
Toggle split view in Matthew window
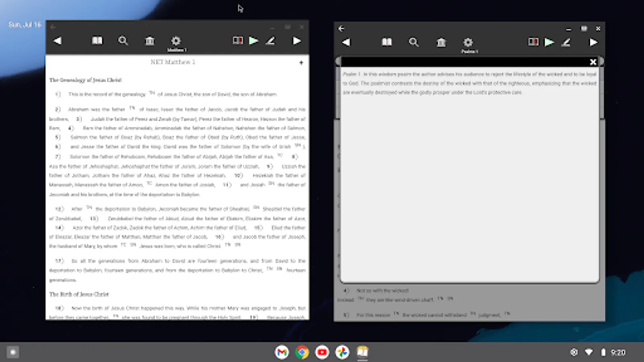coord(238,41)
